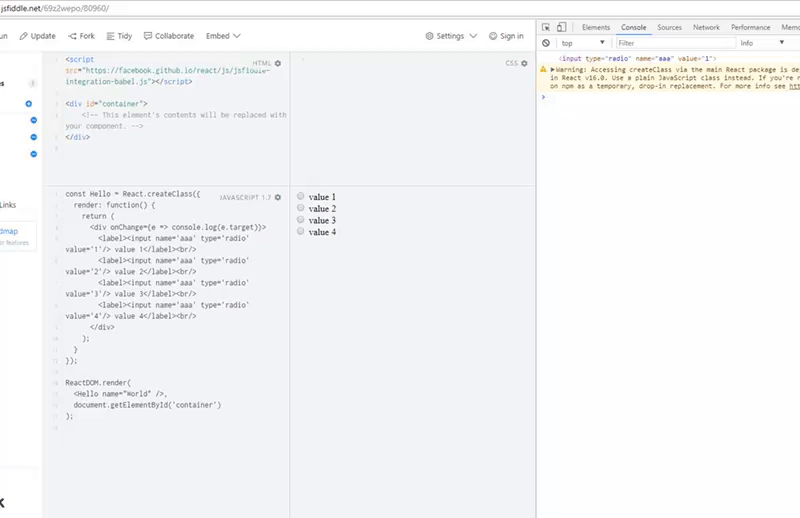Click the Tidy button label
800x518 pixels.
tap(124, 36)
